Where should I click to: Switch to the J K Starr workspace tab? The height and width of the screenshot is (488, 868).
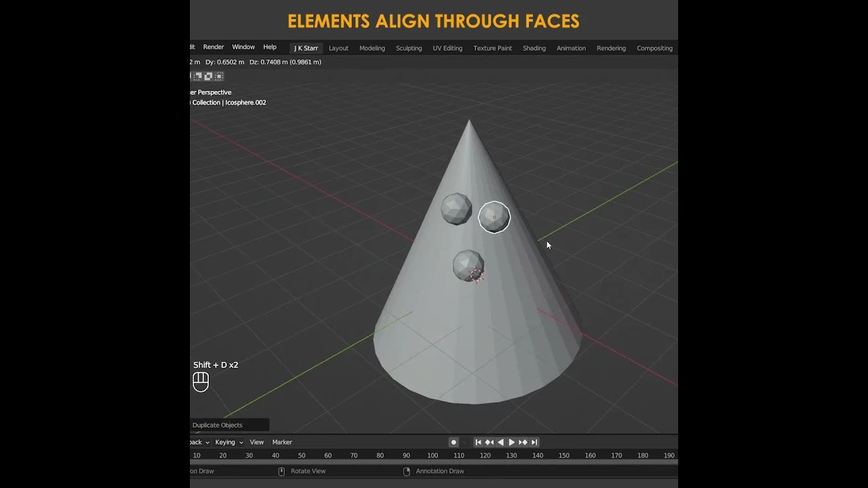(306, 48)
